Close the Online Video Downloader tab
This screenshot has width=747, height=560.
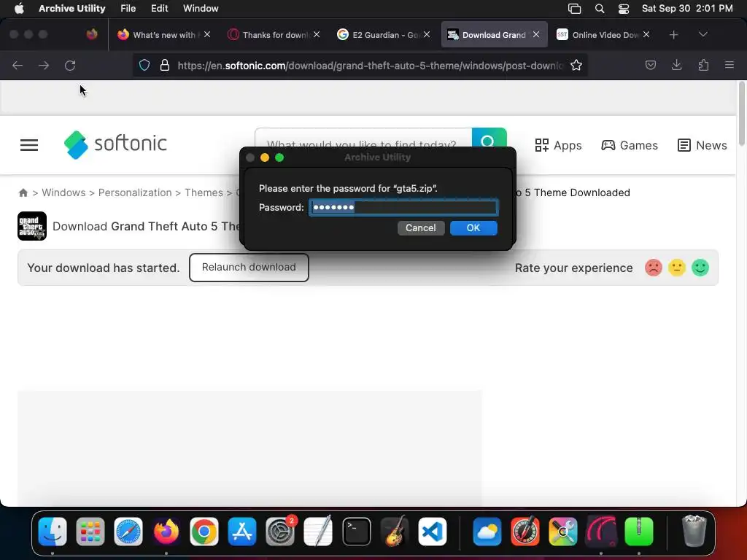[x=646, y=34]
